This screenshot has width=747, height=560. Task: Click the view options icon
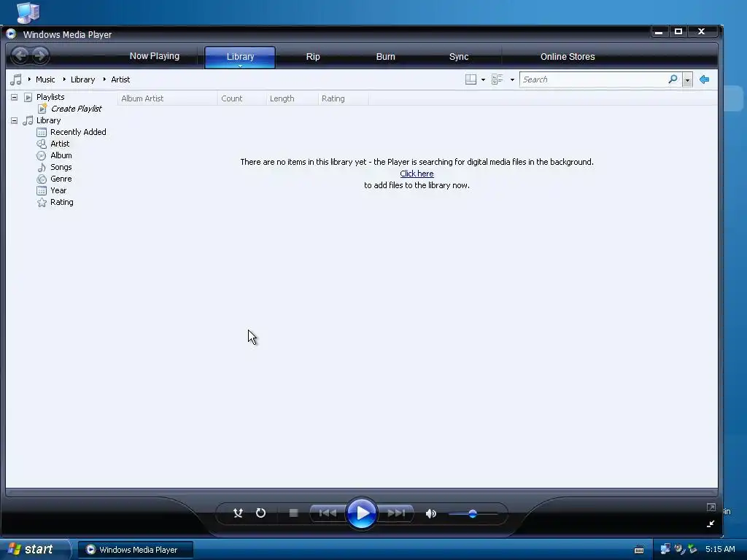click(498, 79)
